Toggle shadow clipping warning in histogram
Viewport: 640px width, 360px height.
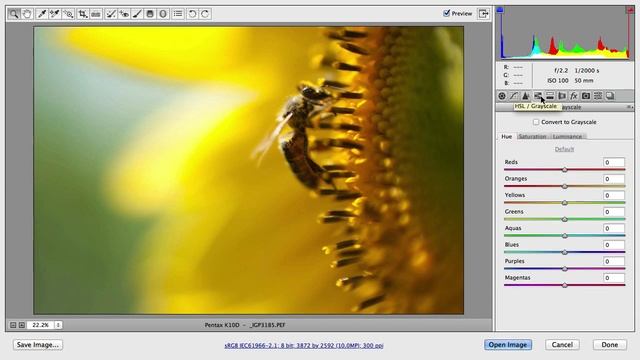(500, 10)
